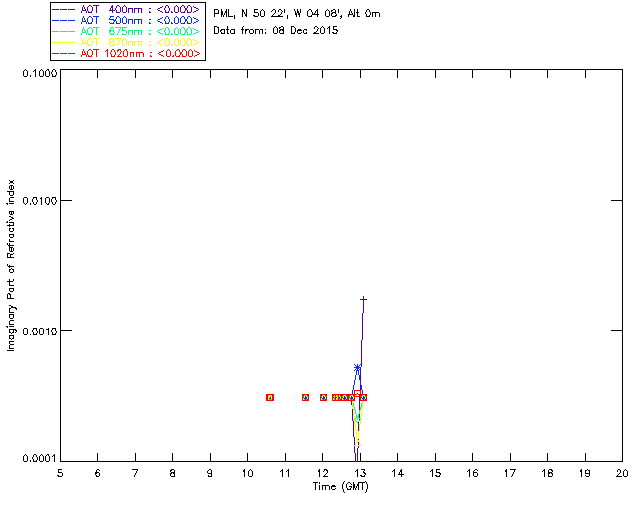Click the x-axis tick label 5
640x512 pixels.
point(60,473)
